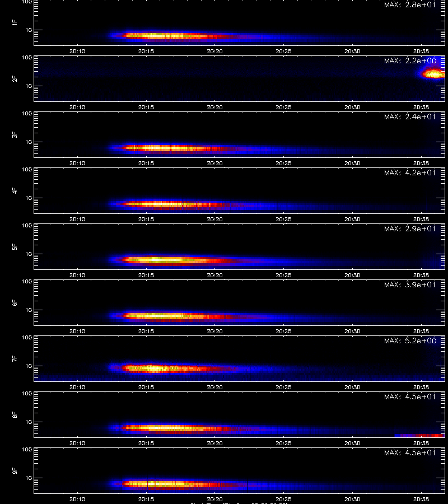Click the 8F panel axis label
448x504 pixels.
tap(15, 414)
